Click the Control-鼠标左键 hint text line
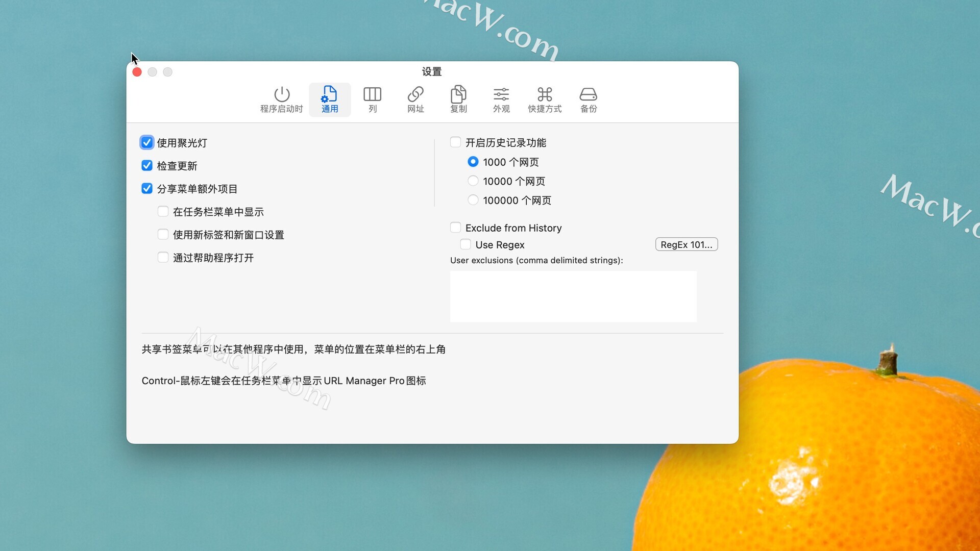The image size is (980, 551). (x=284, y=381)
